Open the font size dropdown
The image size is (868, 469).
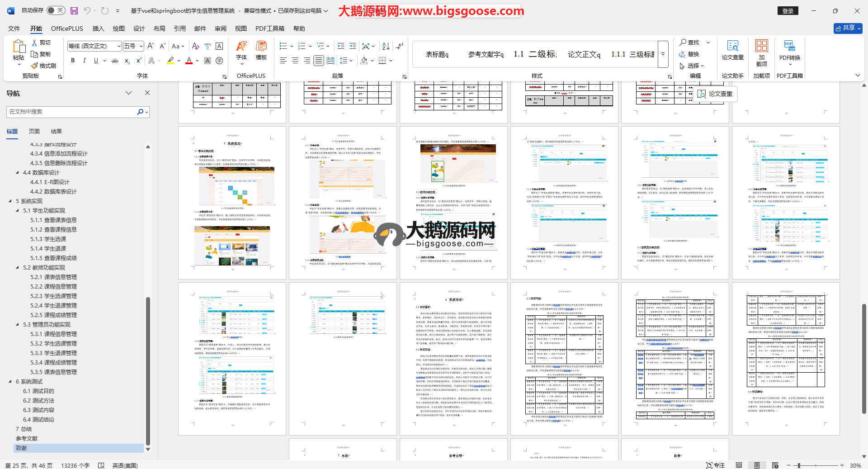tap(141, 46)
